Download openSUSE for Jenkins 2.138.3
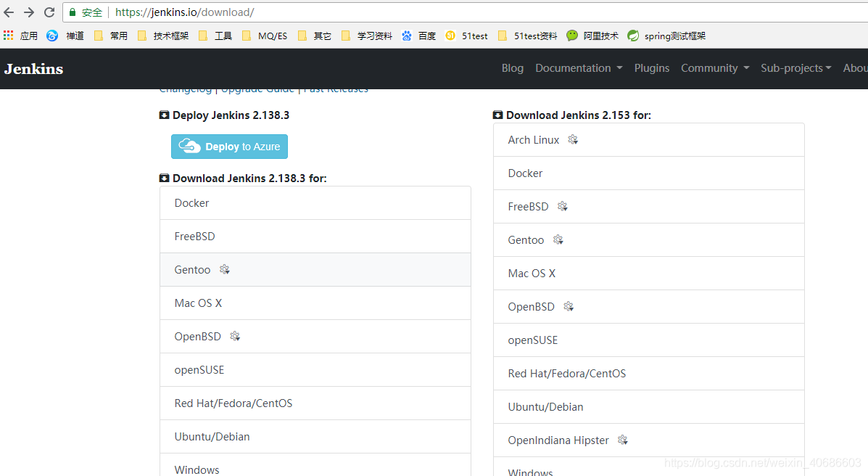 pos(315,369)
